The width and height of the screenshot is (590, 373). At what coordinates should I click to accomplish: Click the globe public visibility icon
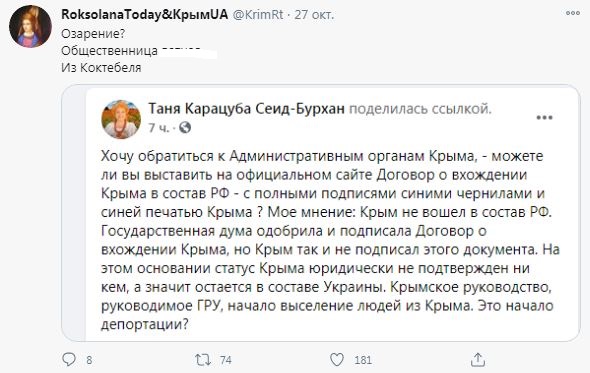click(x=185, y=128)
